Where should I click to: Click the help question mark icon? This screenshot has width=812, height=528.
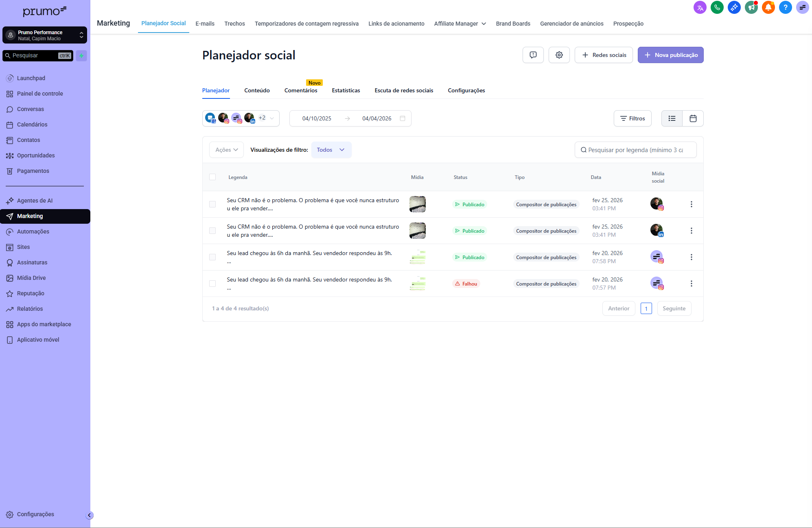[786, 7]
